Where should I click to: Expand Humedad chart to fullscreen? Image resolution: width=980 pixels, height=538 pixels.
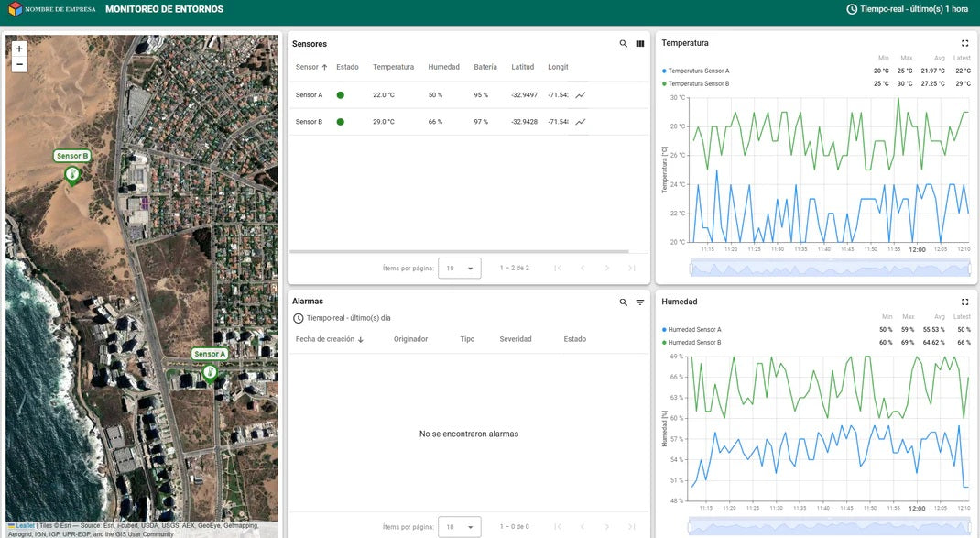coord(964,302)
